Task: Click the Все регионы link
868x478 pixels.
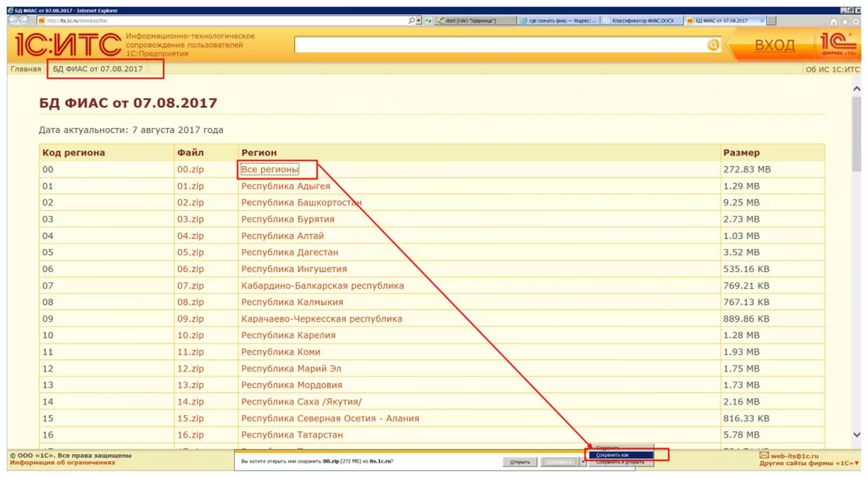Action: [270, 170]
